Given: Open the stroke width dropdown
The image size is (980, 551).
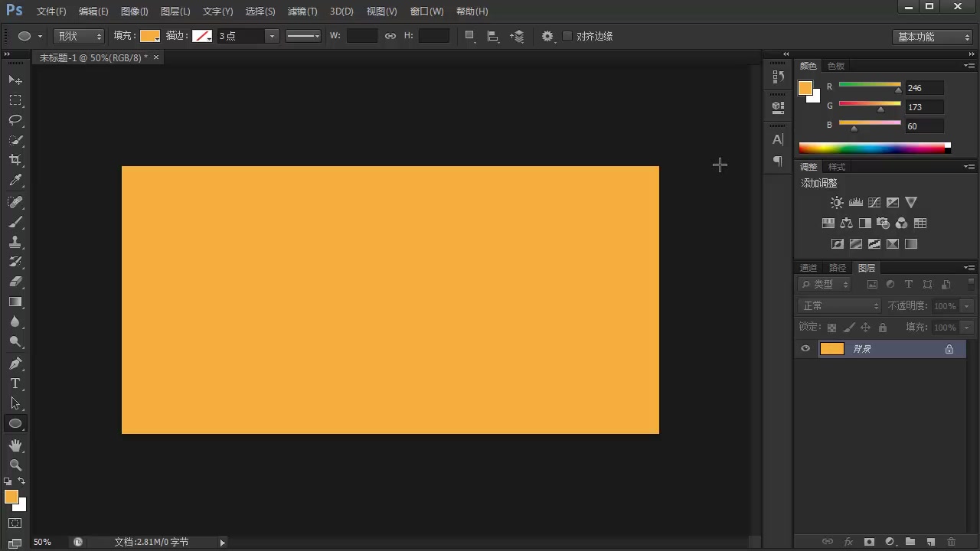Looking at the screenshot, I should click(272, 36).
